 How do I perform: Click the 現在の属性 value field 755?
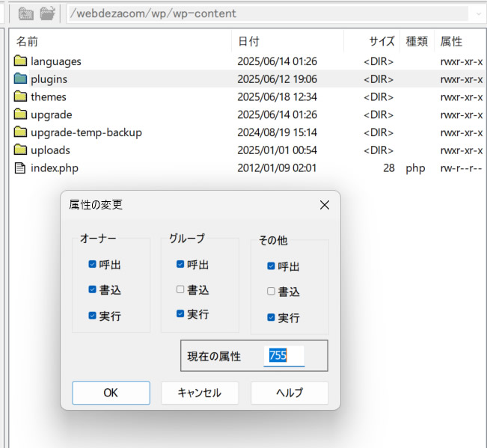click(284, 356)
